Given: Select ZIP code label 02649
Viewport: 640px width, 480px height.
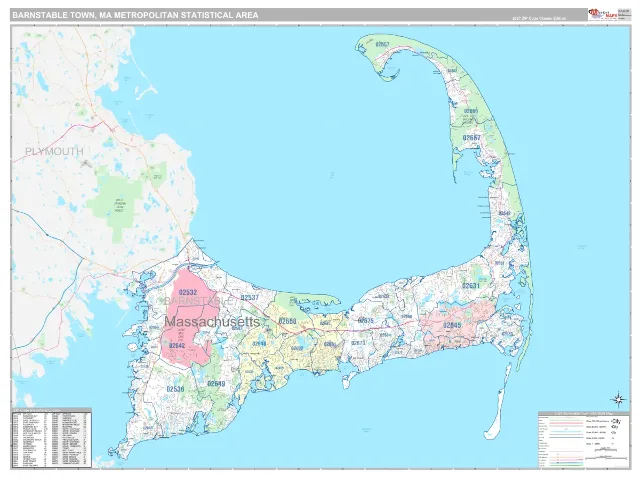Looking at the screenshot, I should click(216, 384).
